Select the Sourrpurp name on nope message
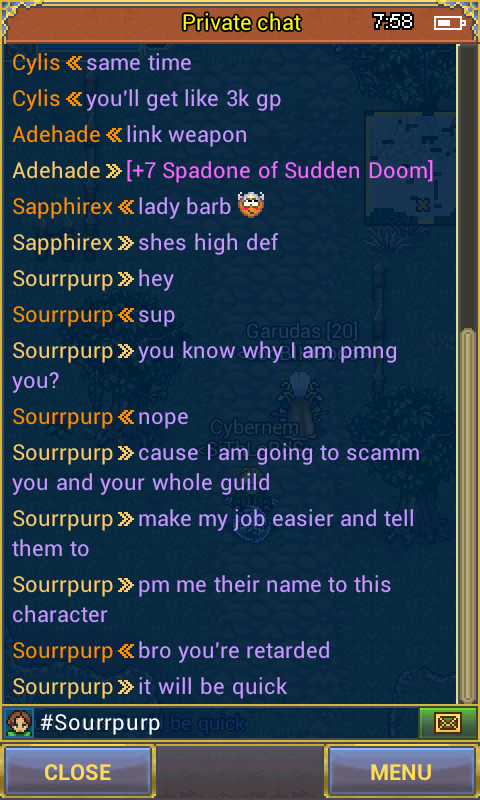 tap(62, 417)
